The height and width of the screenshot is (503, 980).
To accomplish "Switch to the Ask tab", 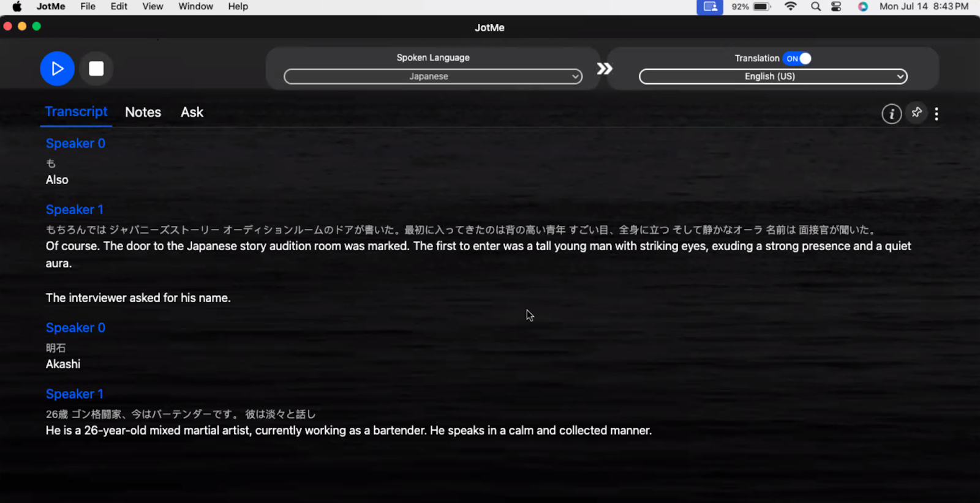I will pyautogui.click(x=192, y=112).
